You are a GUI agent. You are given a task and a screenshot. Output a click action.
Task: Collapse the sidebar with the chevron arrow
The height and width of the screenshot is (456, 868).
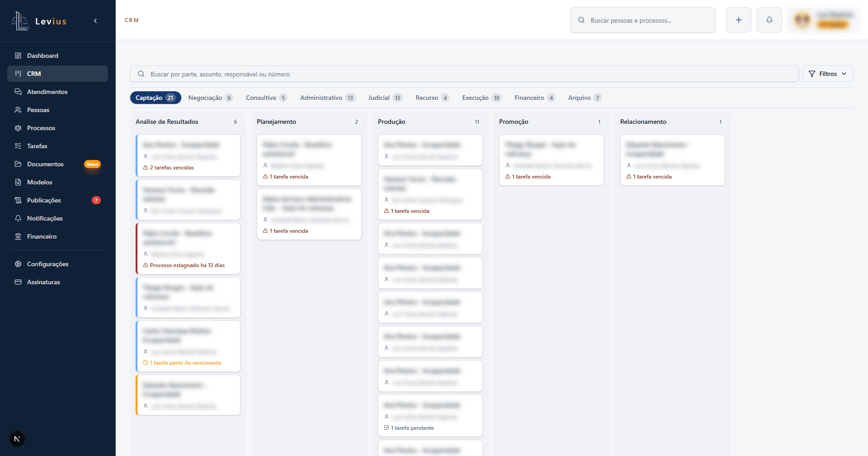click(95, 21)
